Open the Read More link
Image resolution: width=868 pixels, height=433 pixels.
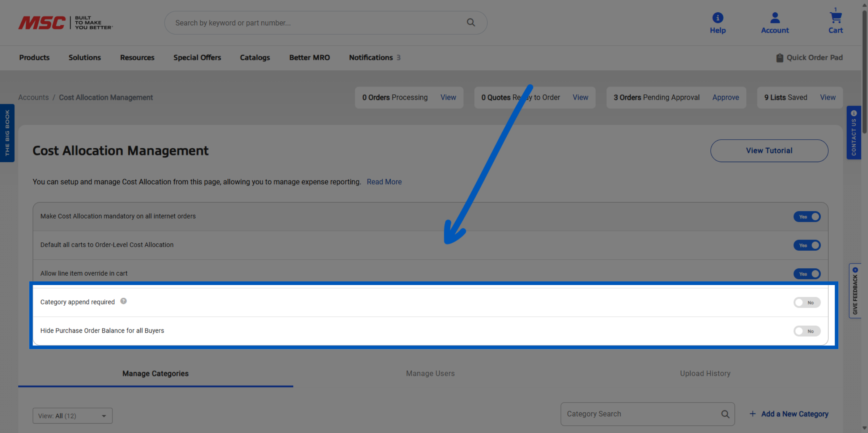tap(384, 182)
